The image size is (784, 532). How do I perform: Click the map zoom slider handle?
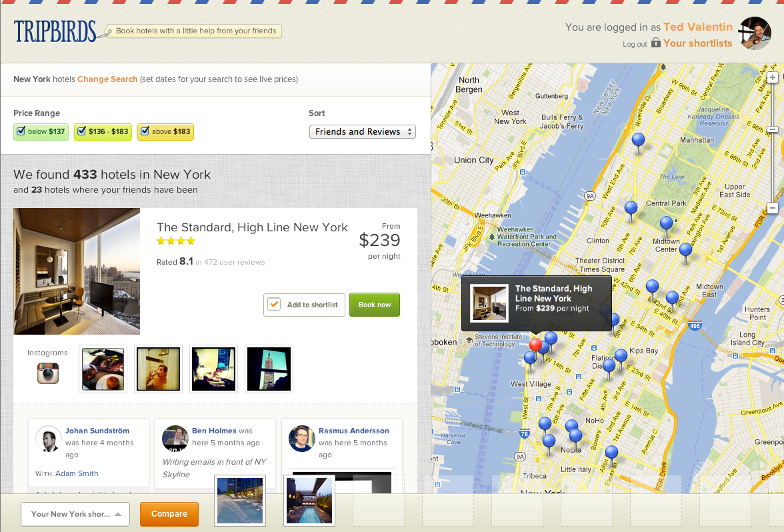[773, 129]
